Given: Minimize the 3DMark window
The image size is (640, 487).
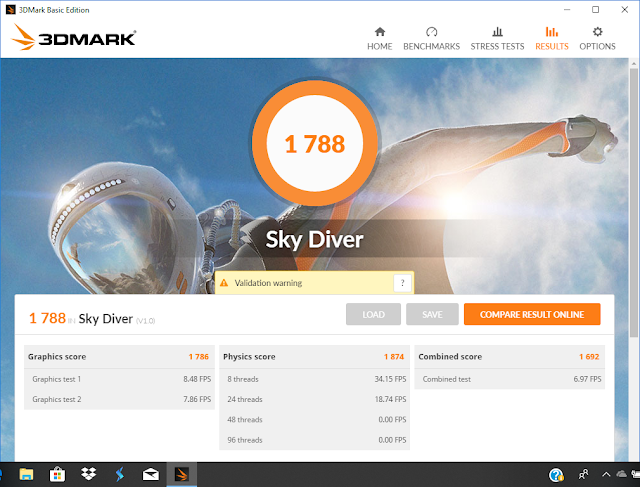Looking at the screenshot, I should tap(567, 9).
